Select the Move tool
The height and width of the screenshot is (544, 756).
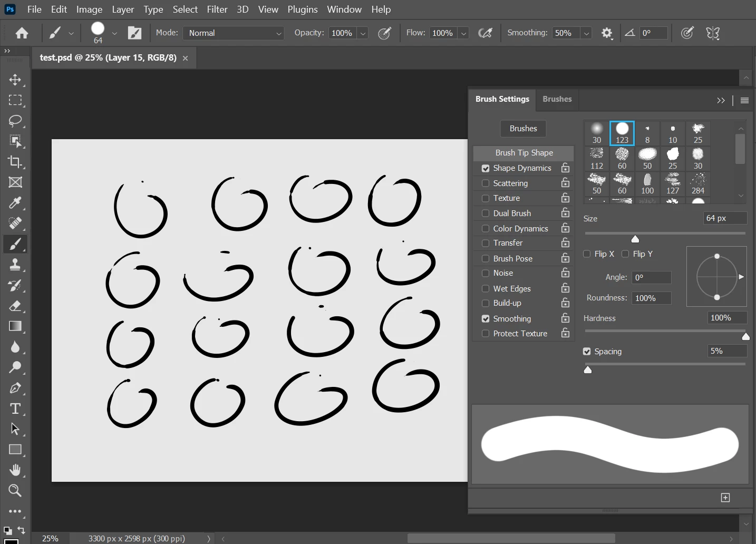(x=15, y=80)
